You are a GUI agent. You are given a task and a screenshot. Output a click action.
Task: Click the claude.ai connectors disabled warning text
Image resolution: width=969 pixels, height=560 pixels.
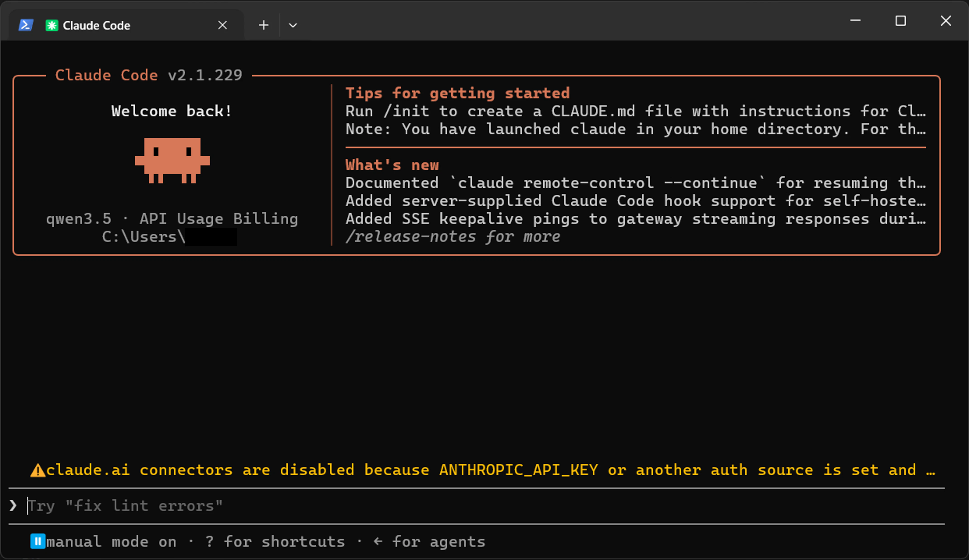tap(491, 470)
